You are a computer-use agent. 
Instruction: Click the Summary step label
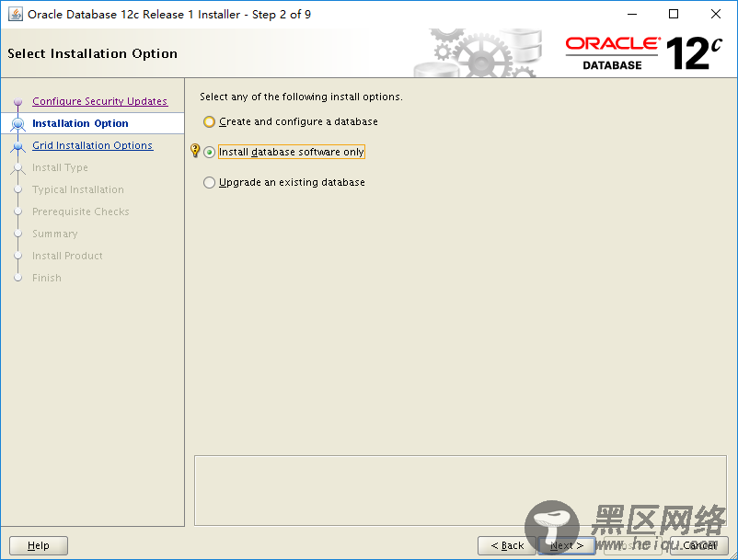54,234
